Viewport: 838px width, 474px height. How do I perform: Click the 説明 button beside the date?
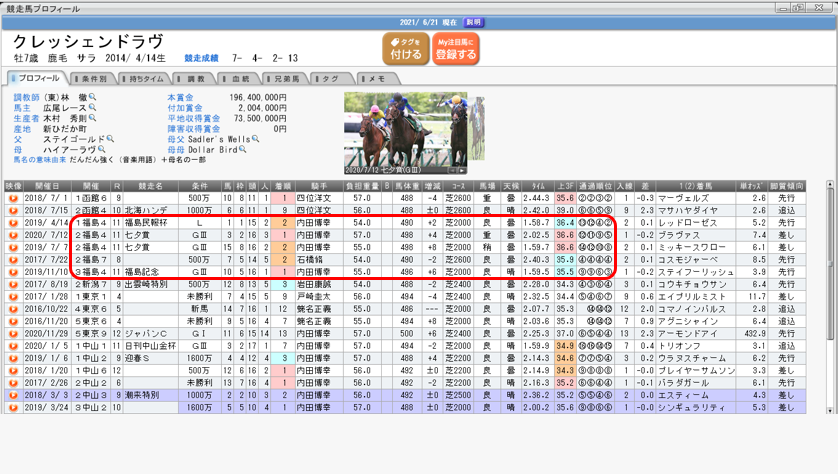(x=474, y=22)
